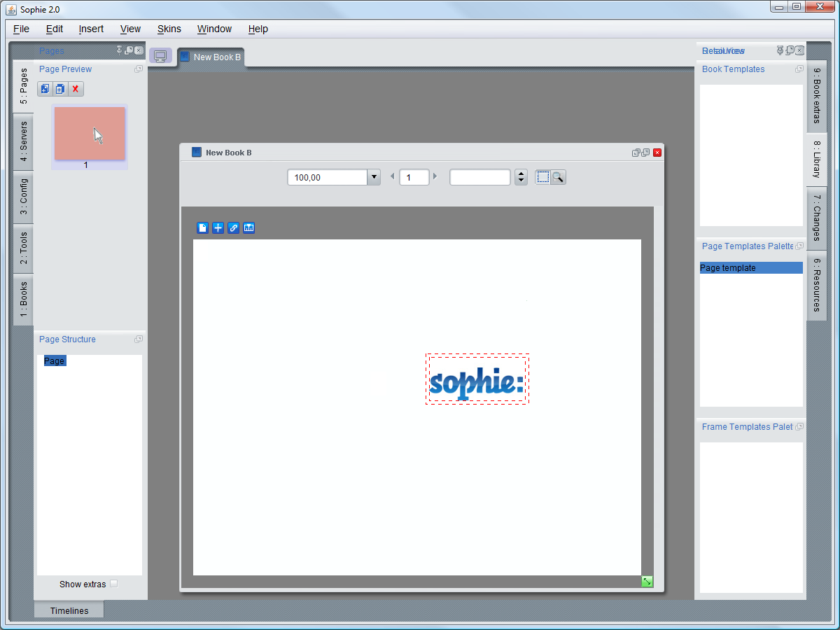
Task: Open the File menu
Action: 22,29
